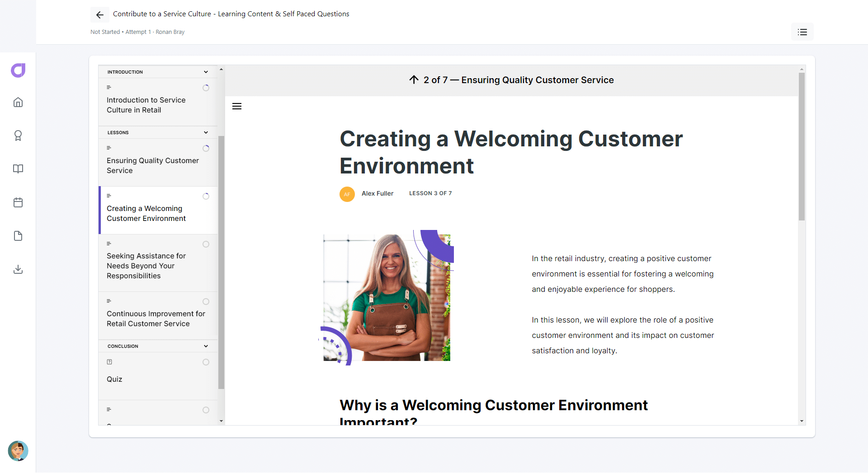This screenshot has height=473, width=868.
Task: Open Home from the left sidebar
Action: 18,102
